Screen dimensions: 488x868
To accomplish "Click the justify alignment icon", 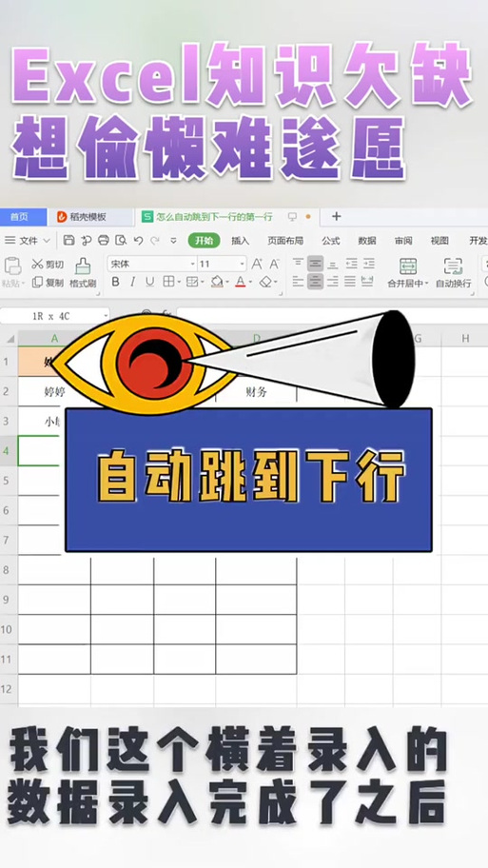I will (x=350, y=282).
